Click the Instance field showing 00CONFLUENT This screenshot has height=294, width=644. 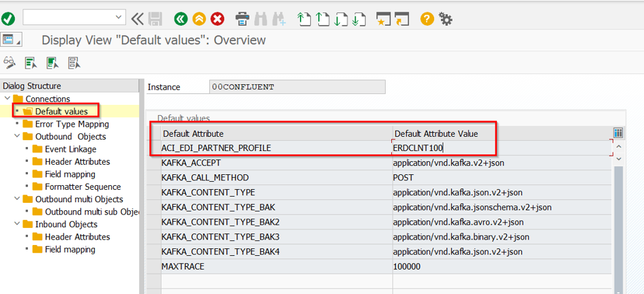pos(297,87)
